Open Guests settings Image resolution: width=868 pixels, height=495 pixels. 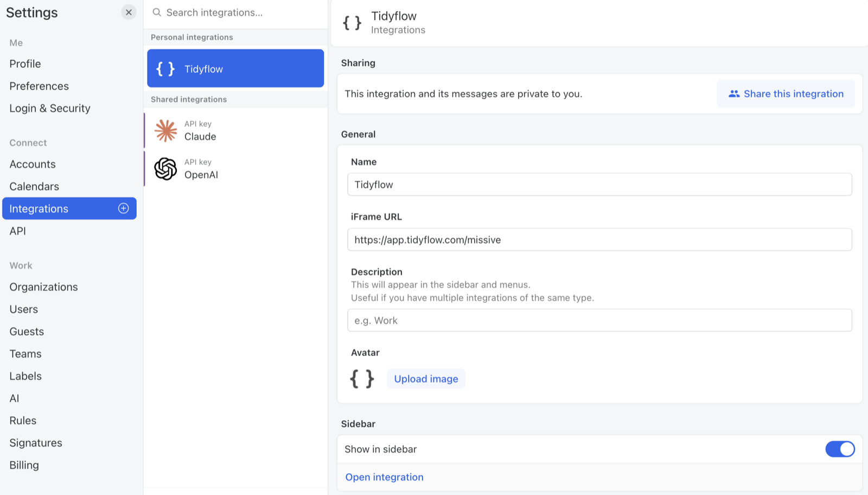pos(27,332)
